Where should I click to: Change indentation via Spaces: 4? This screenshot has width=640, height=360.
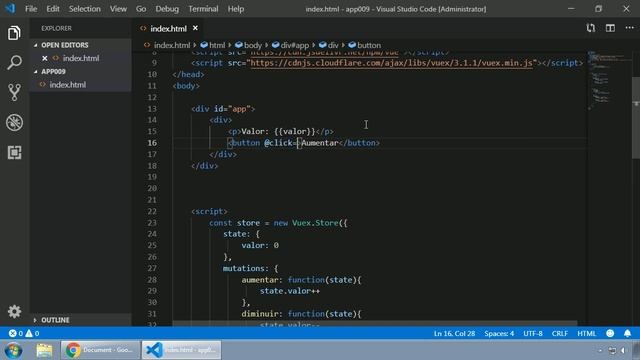coord(499,333)
